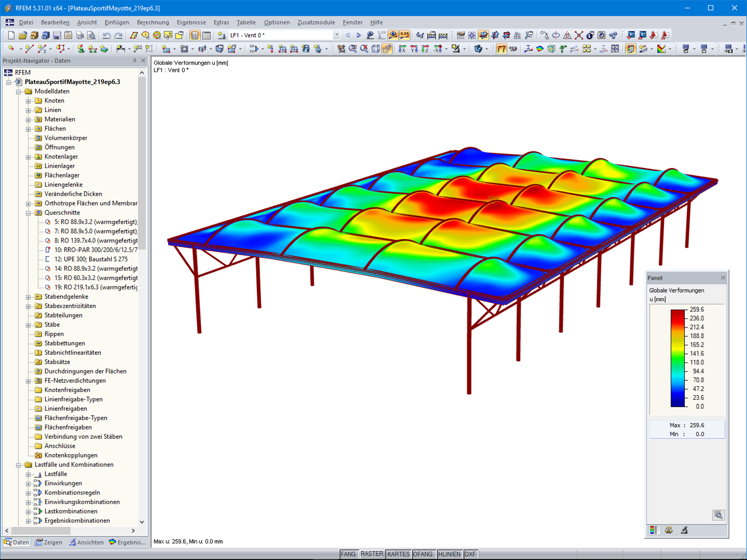
Task: Select the microscope tab in the Panel
Action: pos(684,531)
